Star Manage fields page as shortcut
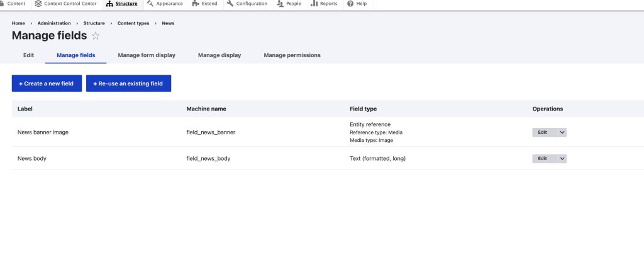The image size is (644, 275). click(96, 36)
